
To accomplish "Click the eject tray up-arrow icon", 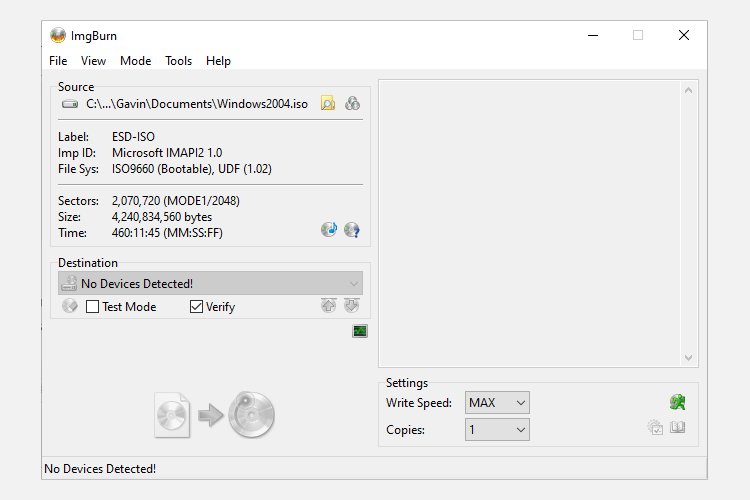I will pyautogui.click(x=328, y=306).
